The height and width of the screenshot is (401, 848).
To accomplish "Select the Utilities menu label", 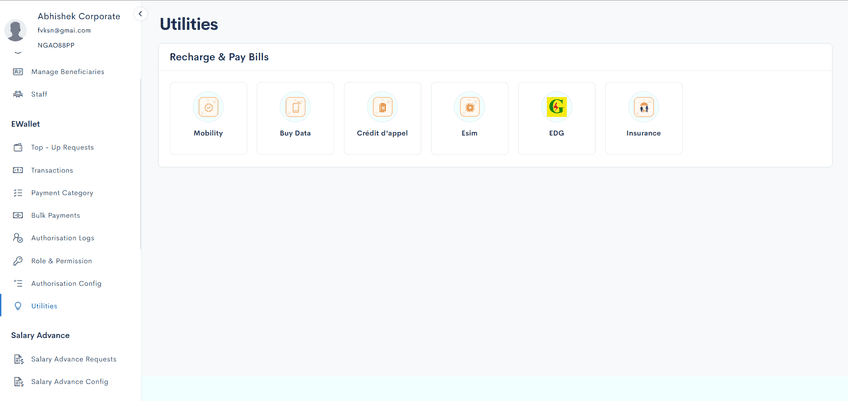I will point(44,306).
